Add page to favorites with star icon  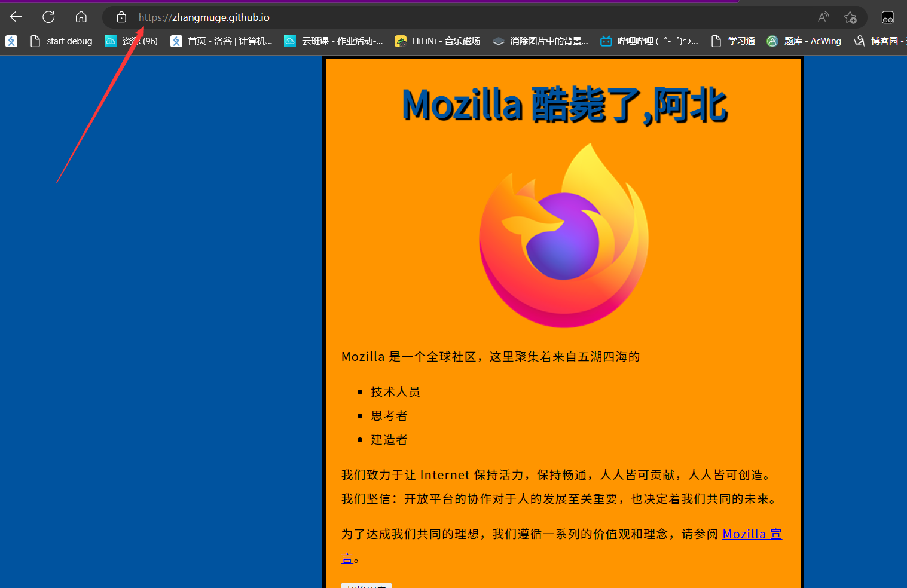pyautogui.click(x=850, y=17)
